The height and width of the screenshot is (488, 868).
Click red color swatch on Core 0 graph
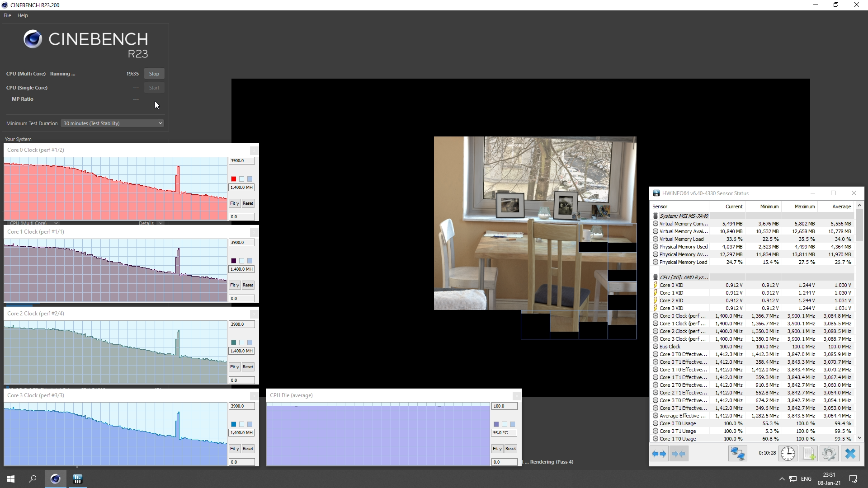pyautogui.click(x=234, y=179)
